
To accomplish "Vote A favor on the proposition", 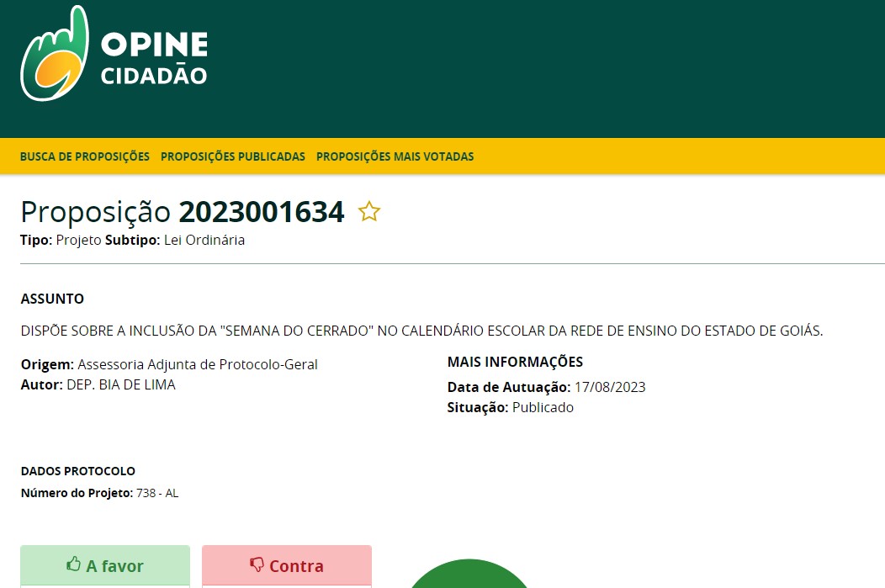I will coord(104,566).
